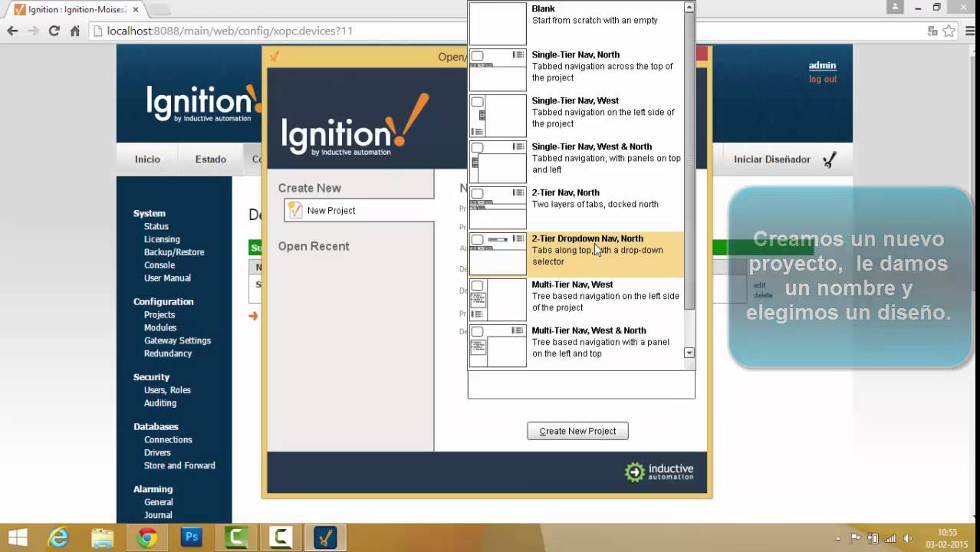980x552 pixels.
Task: Select 2-Tier Dropdown Nav, North template
Action: [576, 254]
